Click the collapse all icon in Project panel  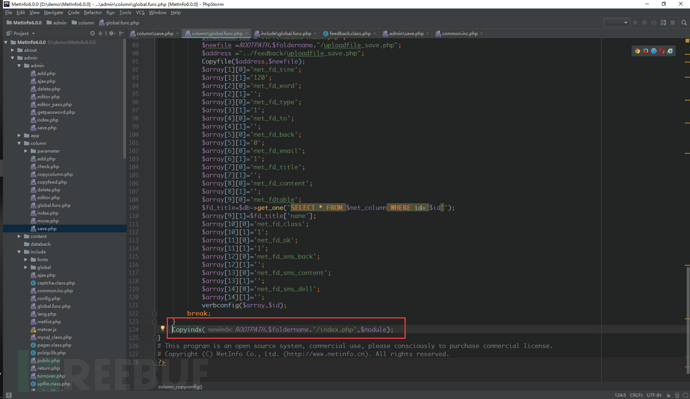coord(100,33)
